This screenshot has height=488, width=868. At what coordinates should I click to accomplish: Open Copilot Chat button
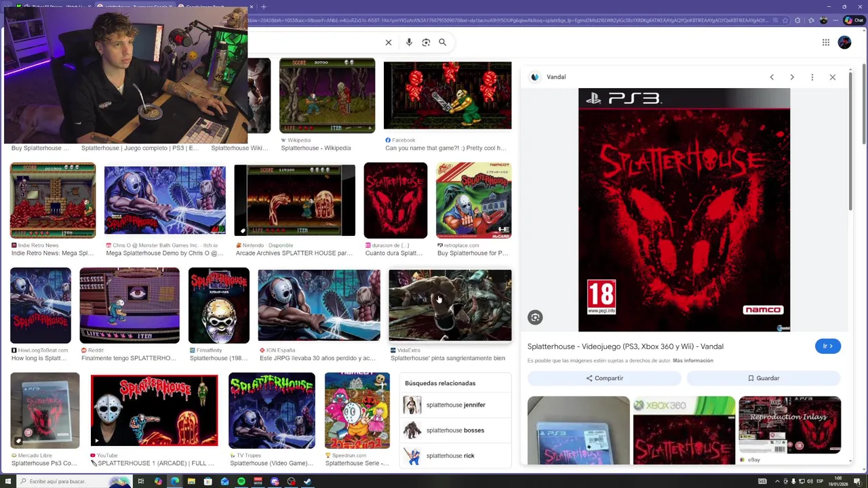point(854,20)
